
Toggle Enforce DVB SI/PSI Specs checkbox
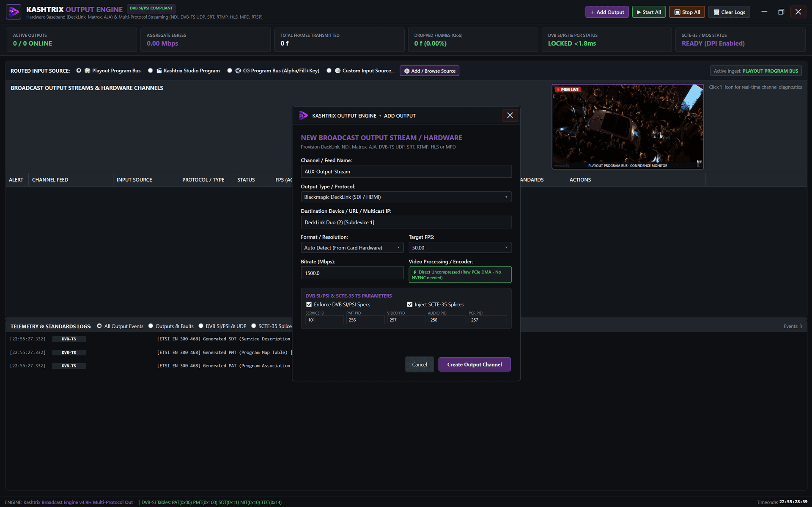pyautogui.click(x=309, y=304)
